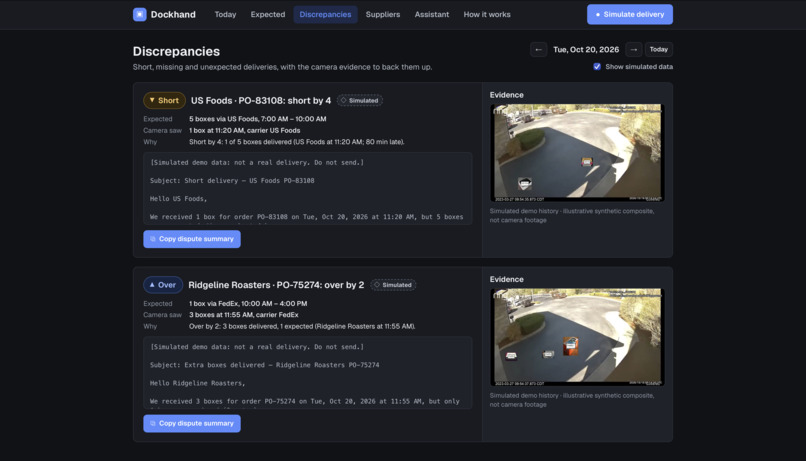Screen dimensions: 806x461
Task: Click the US Foods dispute message text box
Action: click(307, 189)
